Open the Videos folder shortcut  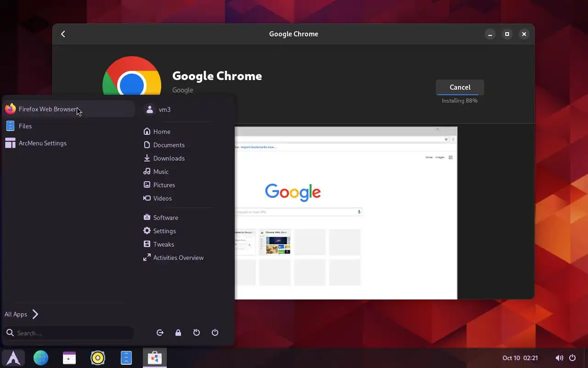tap(158, 198)
